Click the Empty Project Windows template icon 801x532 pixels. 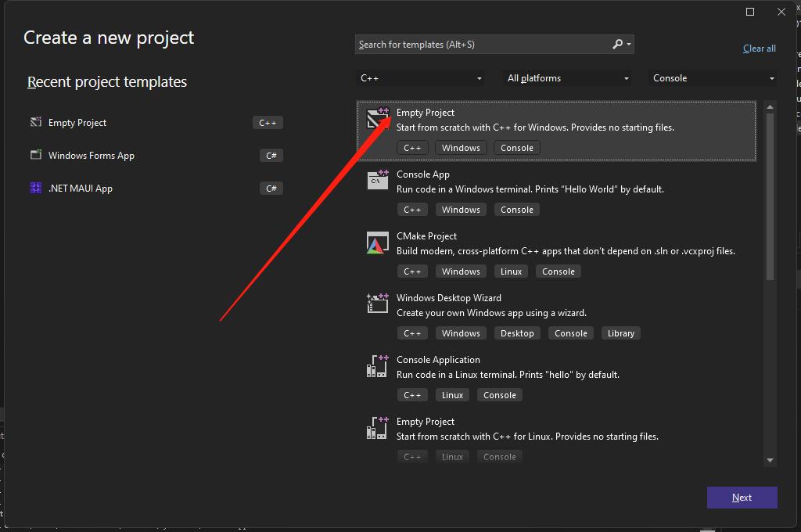378,119
